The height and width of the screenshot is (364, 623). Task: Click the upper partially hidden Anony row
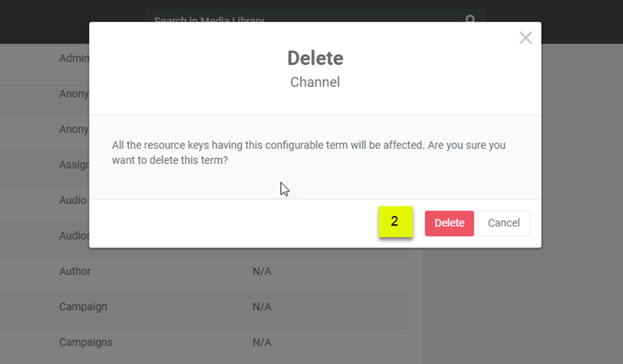click(73, 94)
